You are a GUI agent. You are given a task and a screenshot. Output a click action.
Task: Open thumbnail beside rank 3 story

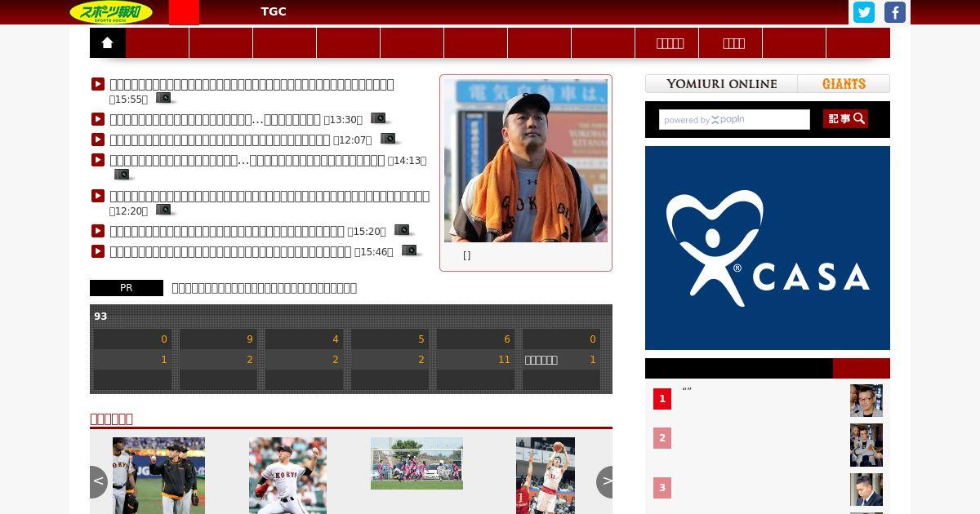866,490
